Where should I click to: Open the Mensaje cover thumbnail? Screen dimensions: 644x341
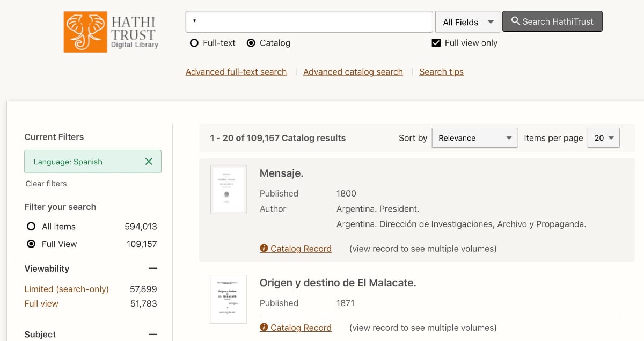tap(229, 190)
